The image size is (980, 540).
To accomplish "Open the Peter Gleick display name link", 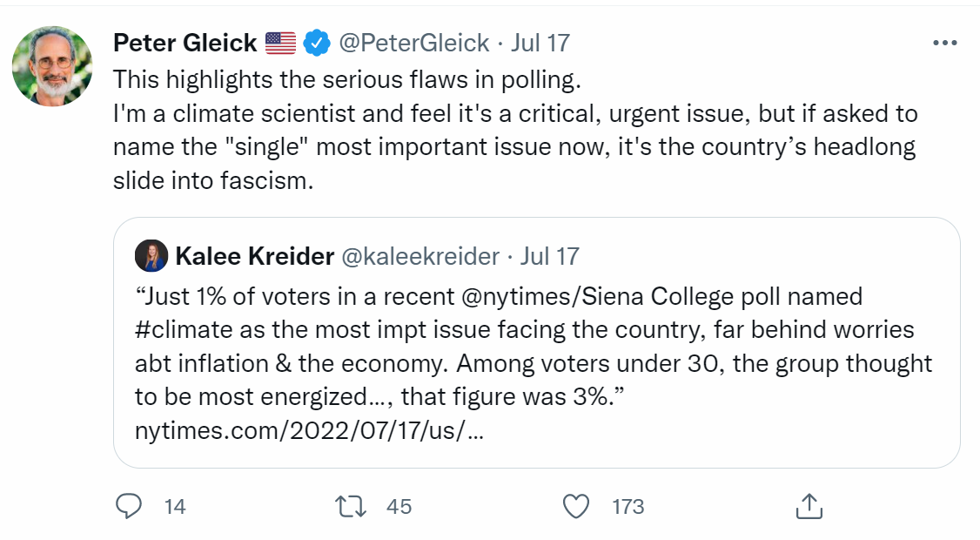I will pos(185,44).
